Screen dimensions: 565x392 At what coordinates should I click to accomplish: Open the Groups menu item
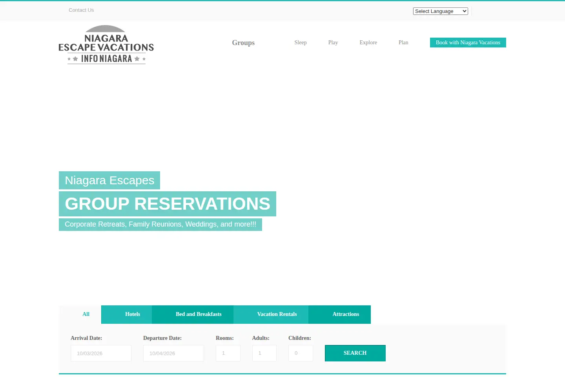[x=243, y=43]
